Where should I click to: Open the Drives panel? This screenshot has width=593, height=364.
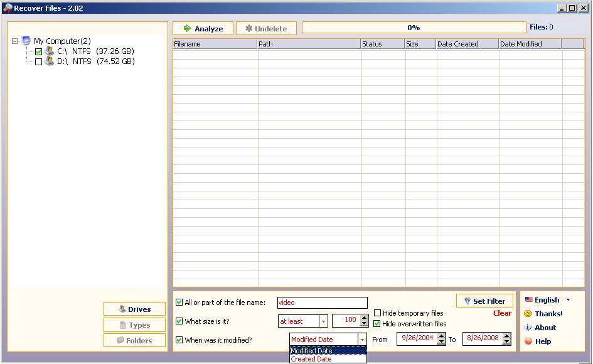(x=134, y=309)
